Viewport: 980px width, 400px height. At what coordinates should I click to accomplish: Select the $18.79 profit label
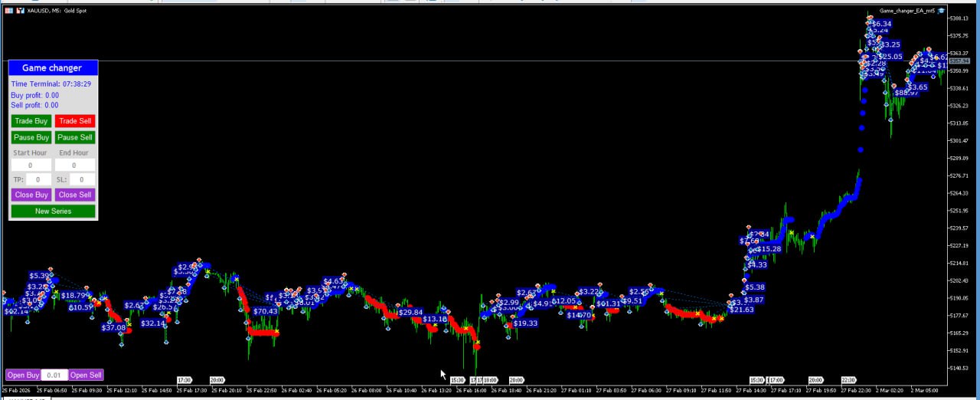coord(73,296)
